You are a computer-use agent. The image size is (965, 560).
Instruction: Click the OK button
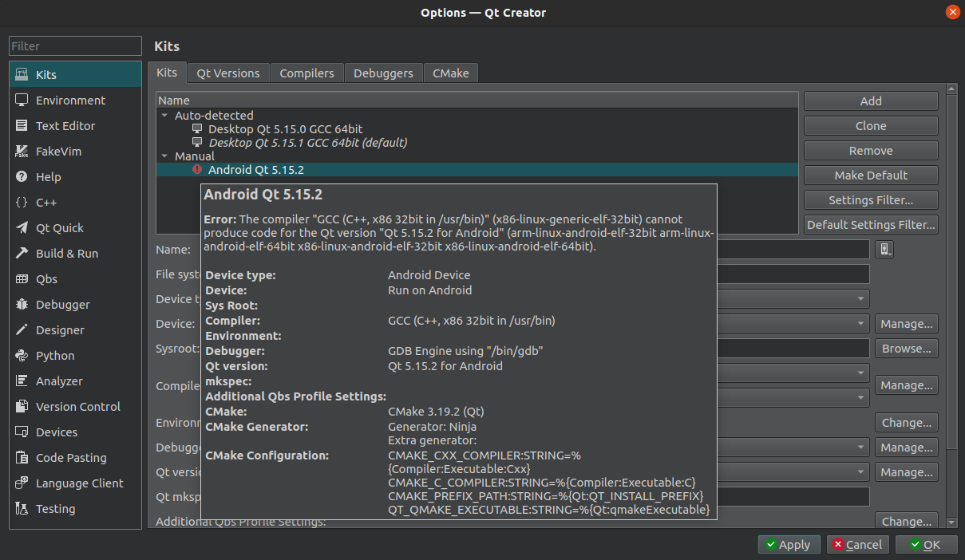click(x=926, y=544)
